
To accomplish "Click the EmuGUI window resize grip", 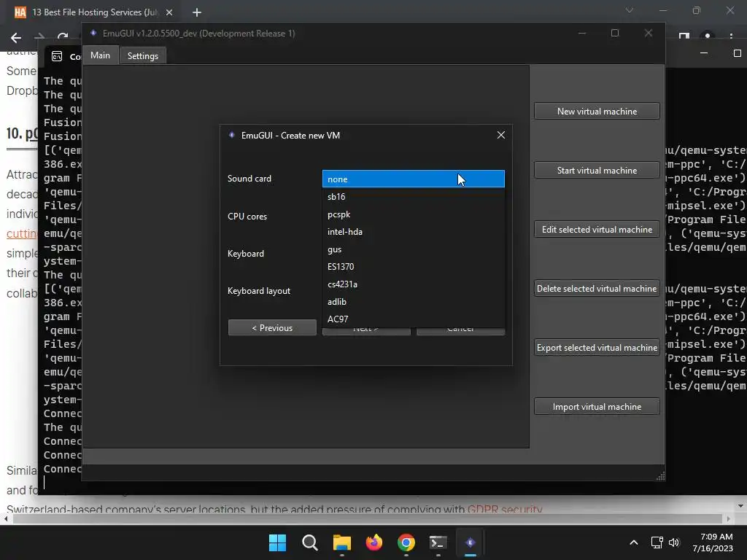I will (x=660, y=476).
